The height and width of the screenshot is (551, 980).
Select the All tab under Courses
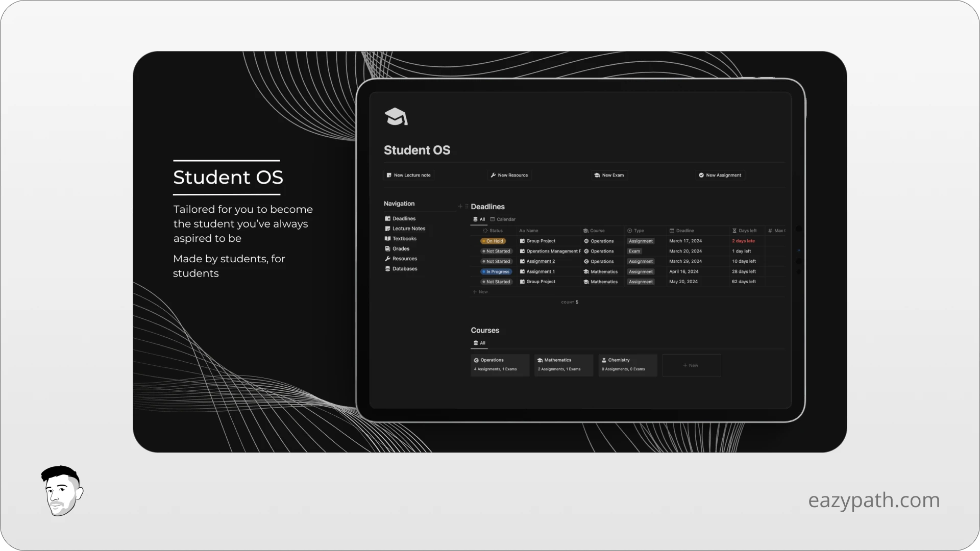(x=479, y=343)
